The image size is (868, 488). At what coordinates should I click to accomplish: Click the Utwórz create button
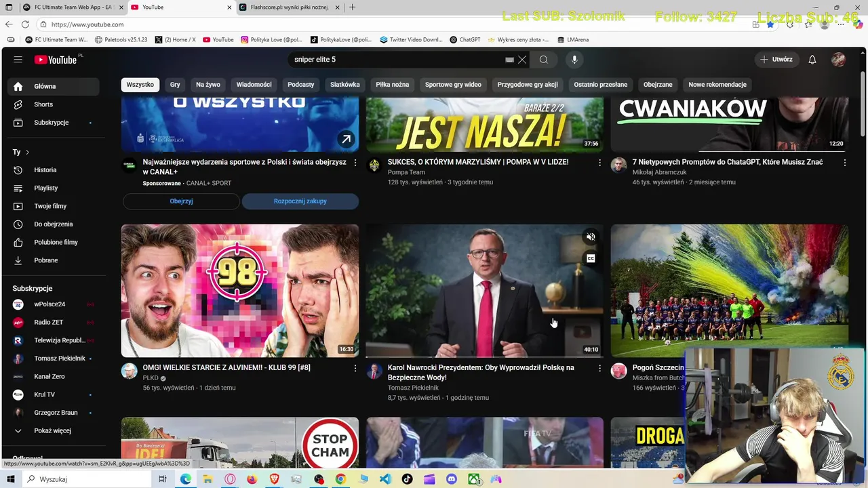click(776, 60)
